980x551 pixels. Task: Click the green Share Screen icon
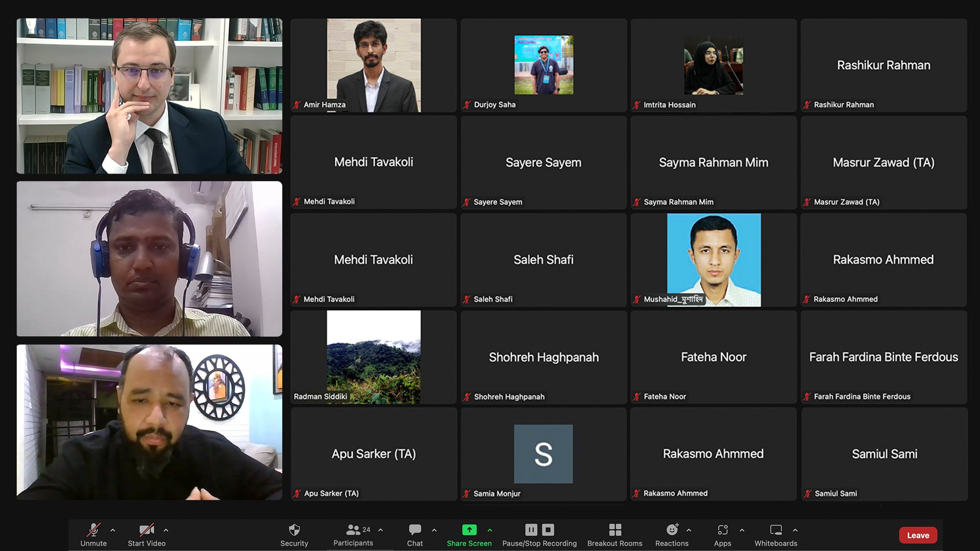click(469, 530)
